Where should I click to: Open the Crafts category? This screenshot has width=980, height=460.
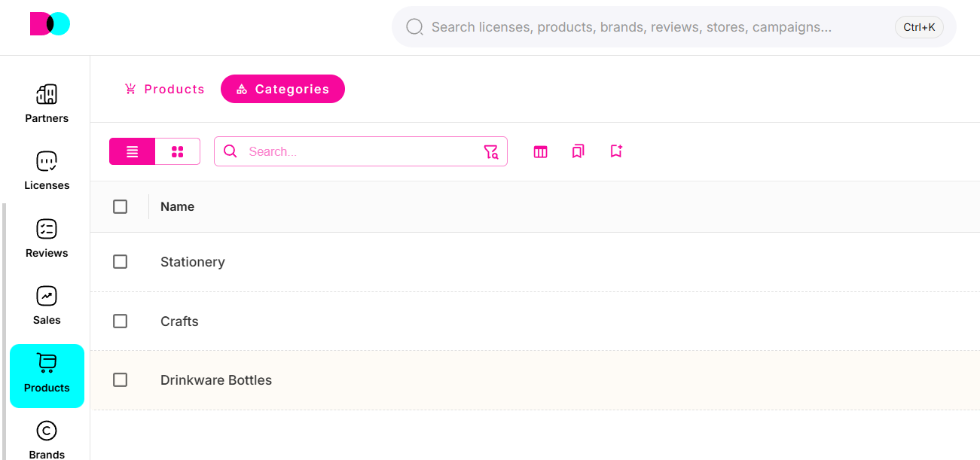[x=179, y=321]
